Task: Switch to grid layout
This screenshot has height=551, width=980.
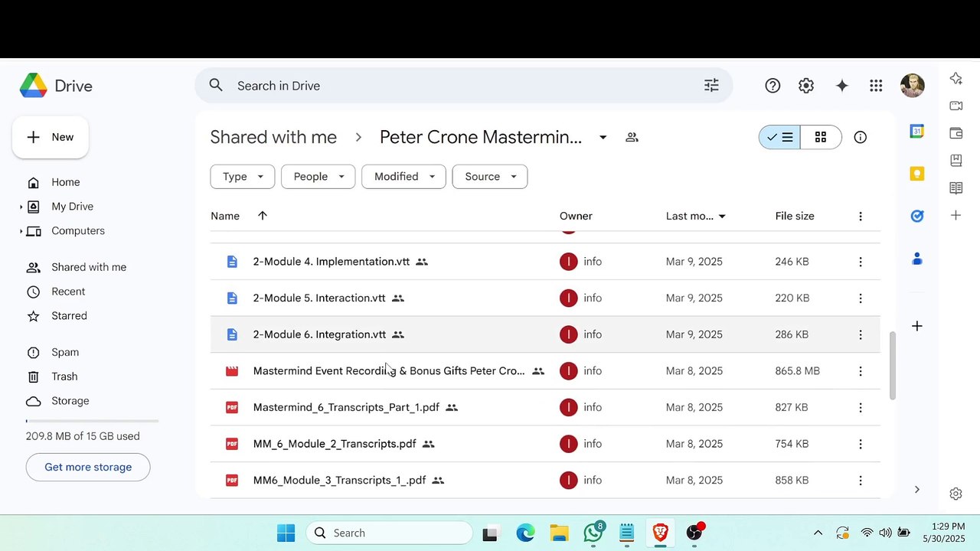Action: tap(821, 137)
